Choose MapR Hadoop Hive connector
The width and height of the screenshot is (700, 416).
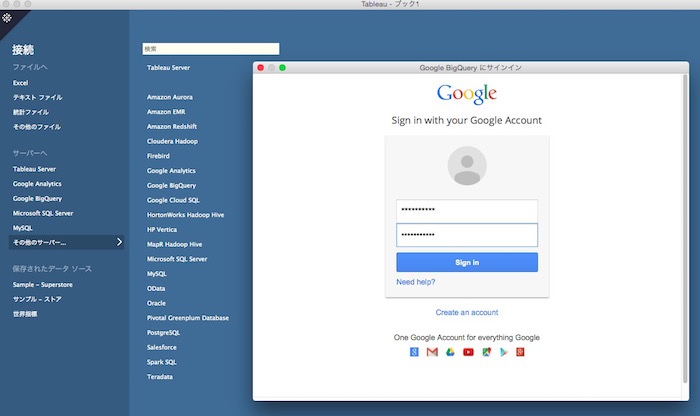tap(175, 245)
